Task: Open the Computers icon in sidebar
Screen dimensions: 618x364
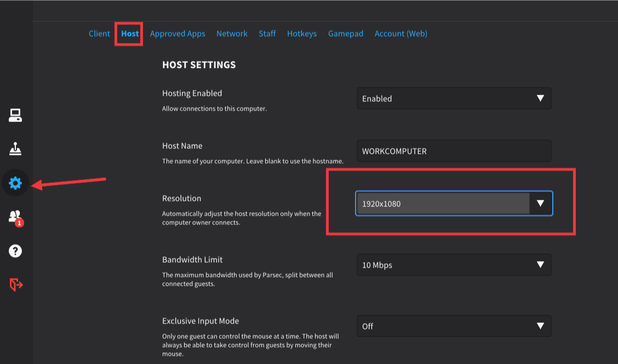Action: tap(15, 115)
